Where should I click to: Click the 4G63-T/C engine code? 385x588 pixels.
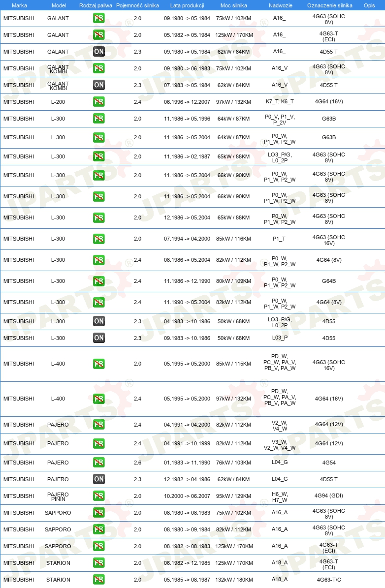329,579
